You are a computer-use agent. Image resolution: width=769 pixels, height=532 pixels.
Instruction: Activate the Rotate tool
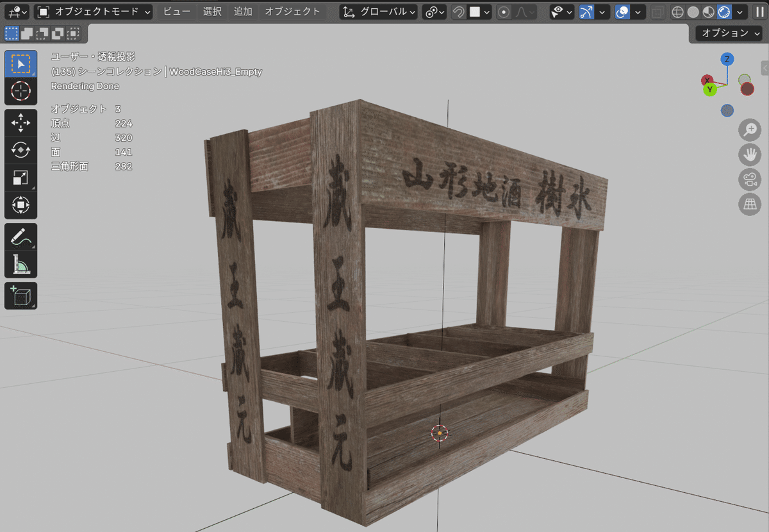coord(21,150)
